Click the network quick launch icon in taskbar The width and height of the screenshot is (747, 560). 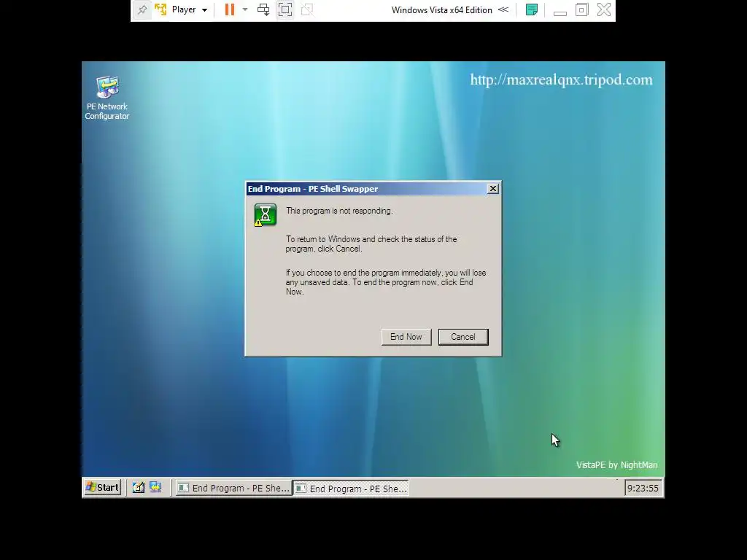click(155, 487)
